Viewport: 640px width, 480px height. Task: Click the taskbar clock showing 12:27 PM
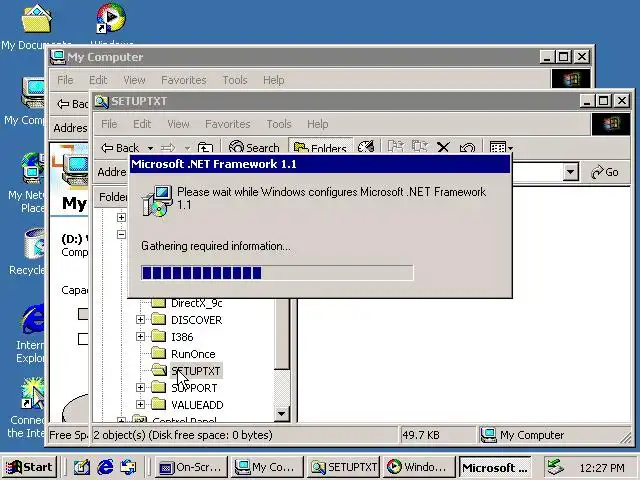click(602, 468)
